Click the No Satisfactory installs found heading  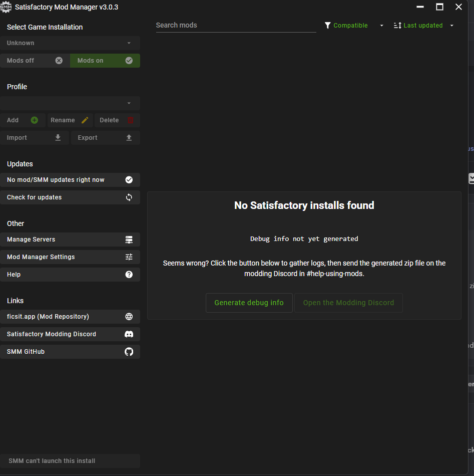tap(304, 205)
